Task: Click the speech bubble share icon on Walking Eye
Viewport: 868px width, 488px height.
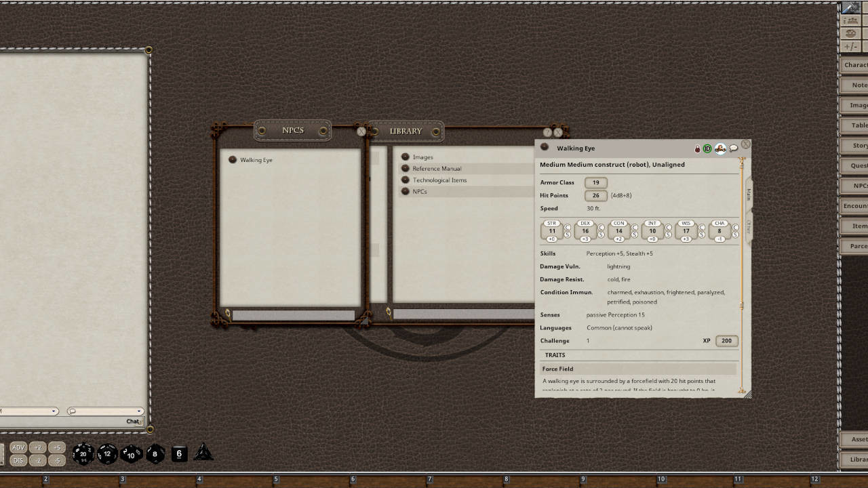Action: coord(733,148)
